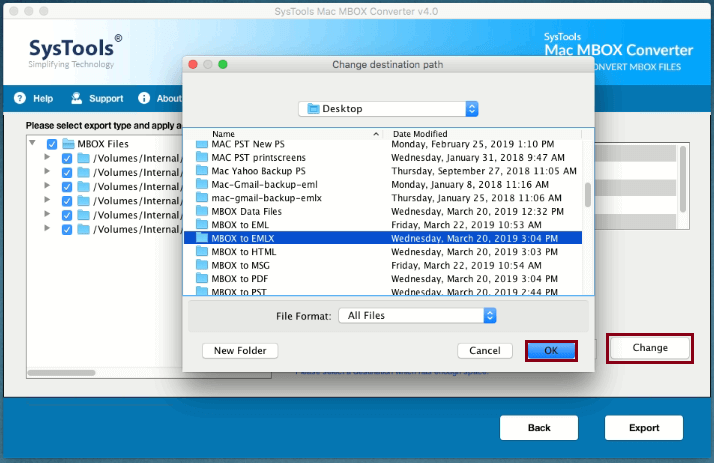Expand the sixth /Volumes/Internal tree node
Image resolution: width=714 pixels, height=463 pixels.
click(x=47, y=228)
